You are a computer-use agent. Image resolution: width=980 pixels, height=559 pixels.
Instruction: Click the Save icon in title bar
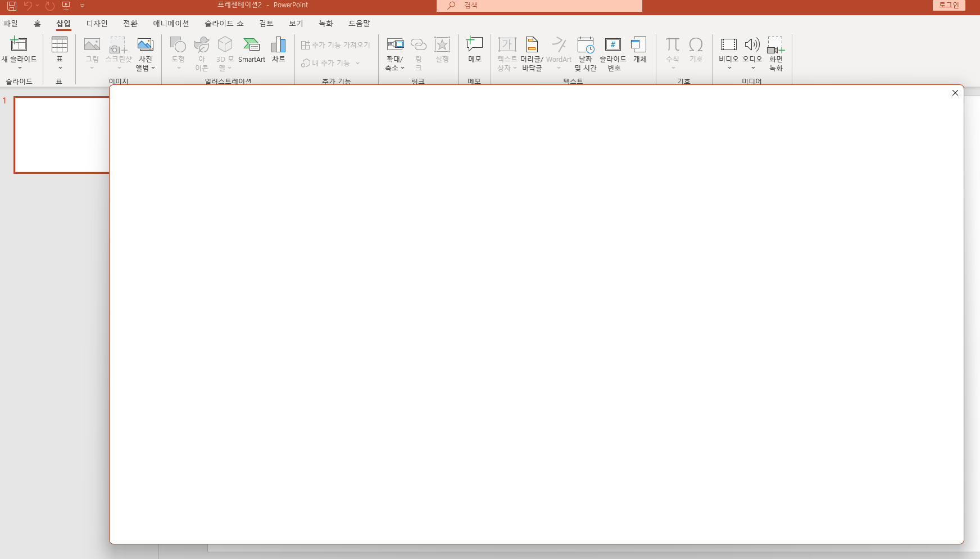click(x=12, y=6)
